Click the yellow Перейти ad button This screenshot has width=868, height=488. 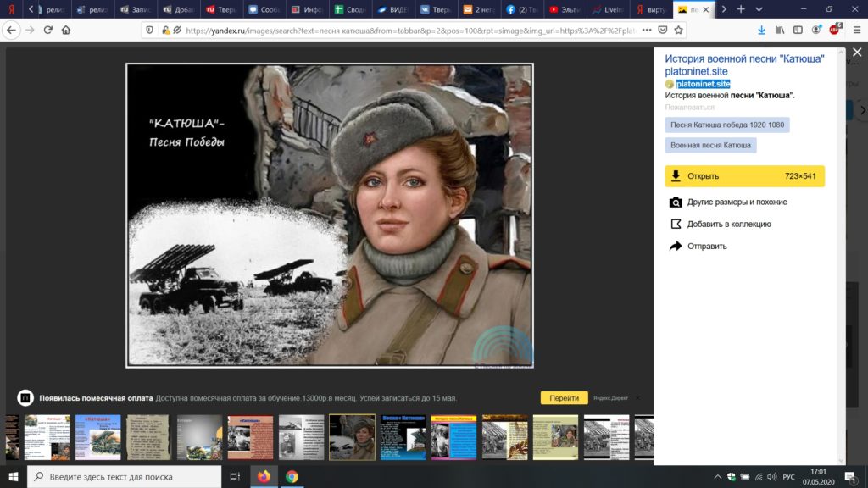coord(564,398)
